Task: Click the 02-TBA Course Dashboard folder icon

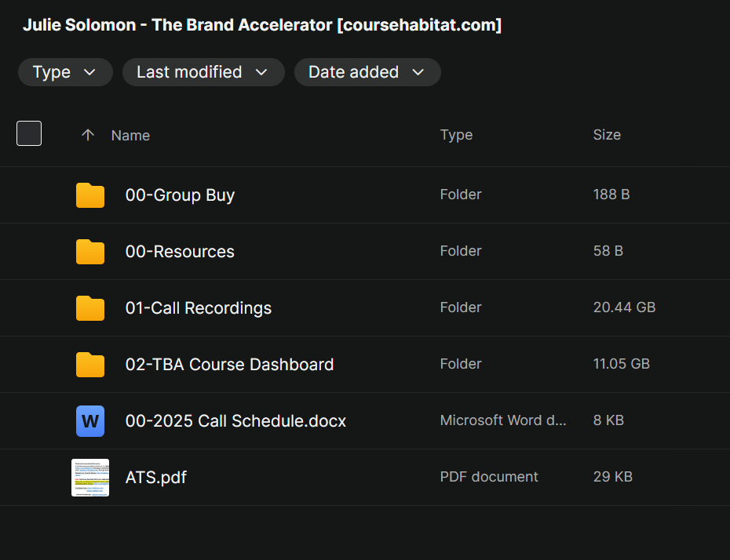Action: (90, 365)
